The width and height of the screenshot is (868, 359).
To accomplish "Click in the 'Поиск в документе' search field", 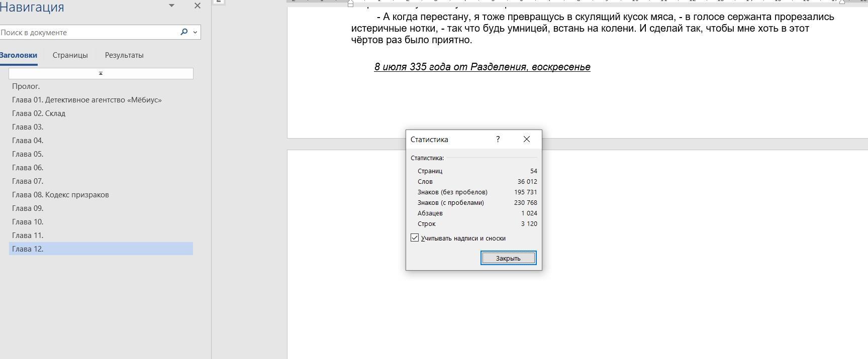I will click(88, 32).
